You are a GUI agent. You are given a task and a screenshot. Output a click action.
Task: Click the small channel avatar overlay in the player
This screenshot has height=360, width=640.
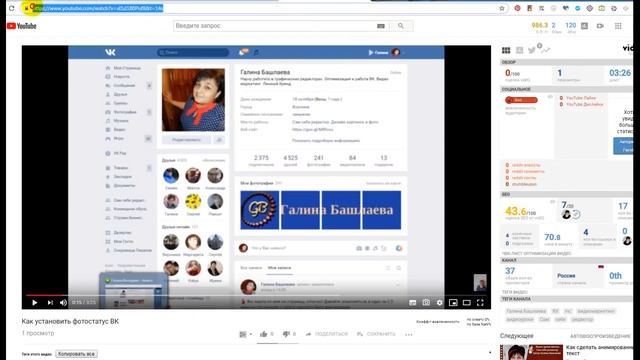(480, 282)
